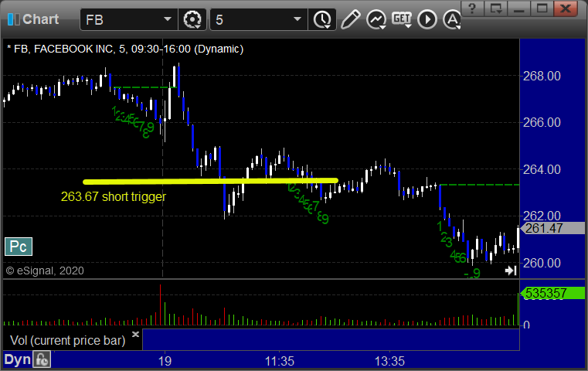Click the bar replay play icon

point(427,19)
